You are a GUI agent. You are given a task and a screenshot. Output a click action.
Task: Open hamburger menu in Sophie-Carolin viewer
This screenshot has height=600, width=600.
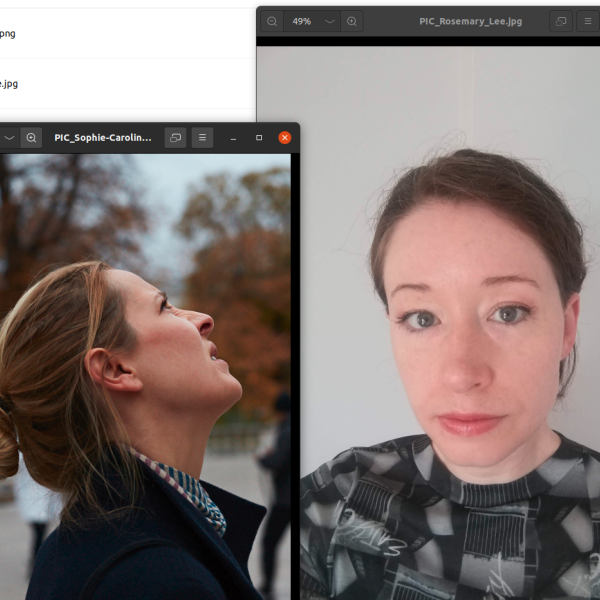203,138
